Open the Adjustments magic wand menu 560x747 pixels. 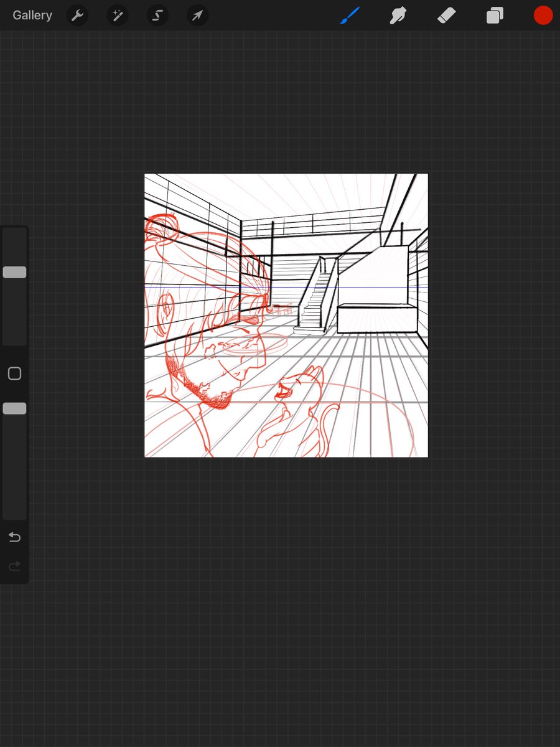tap(118, 16)
